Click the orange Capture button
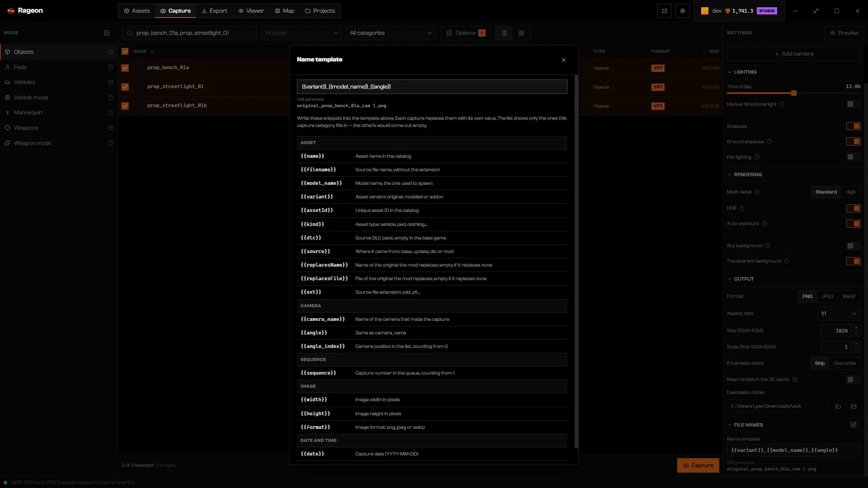 [698, 465]
